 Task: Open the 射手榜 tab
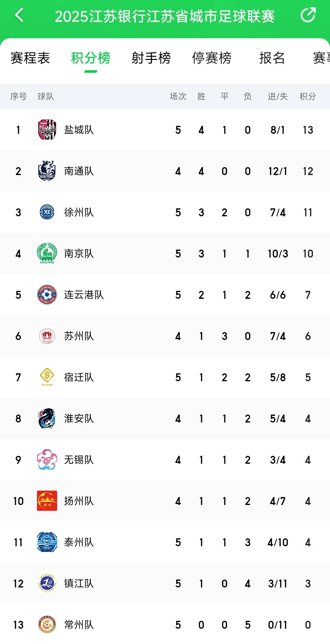click(151, 58)
